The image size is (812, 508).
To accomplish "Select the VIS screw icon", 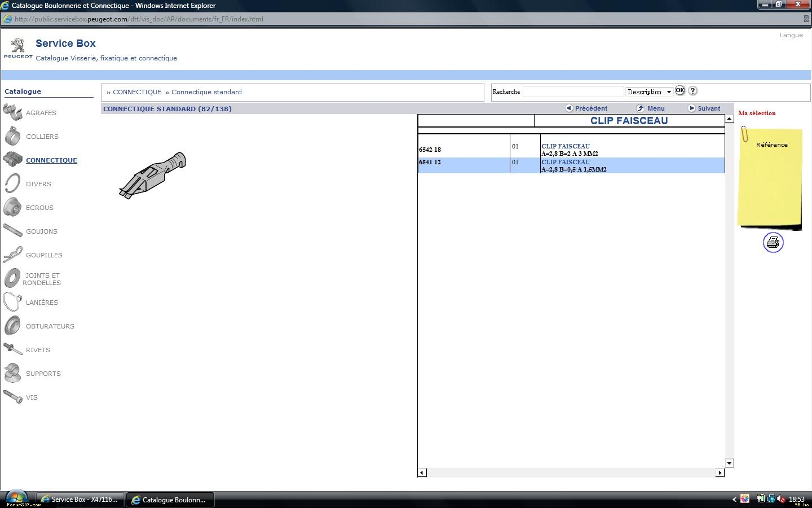I will click(12, 397).
